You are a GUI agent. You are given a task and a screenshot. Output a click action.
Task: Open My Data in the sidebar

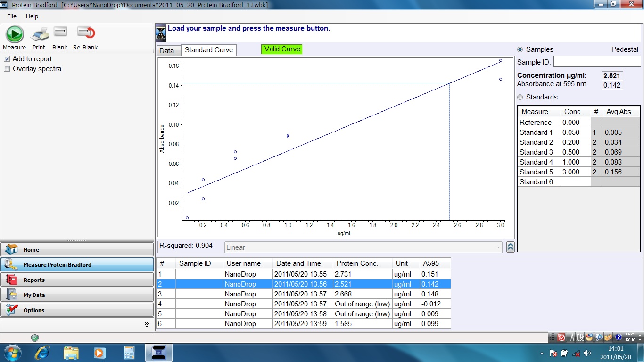pyautogui.click(x=77, y=295)
